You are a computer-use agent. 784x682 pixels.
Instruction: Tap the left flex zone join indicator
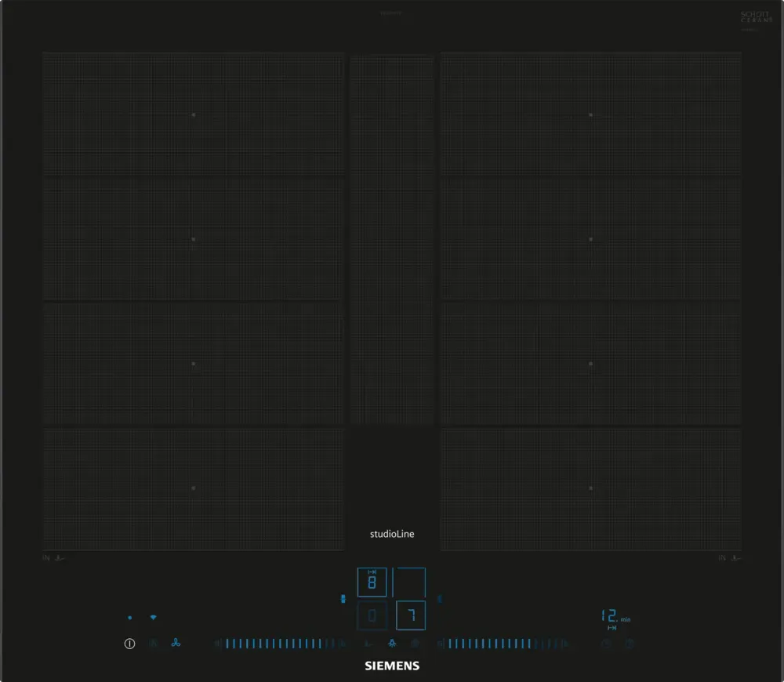pos(343,599)
